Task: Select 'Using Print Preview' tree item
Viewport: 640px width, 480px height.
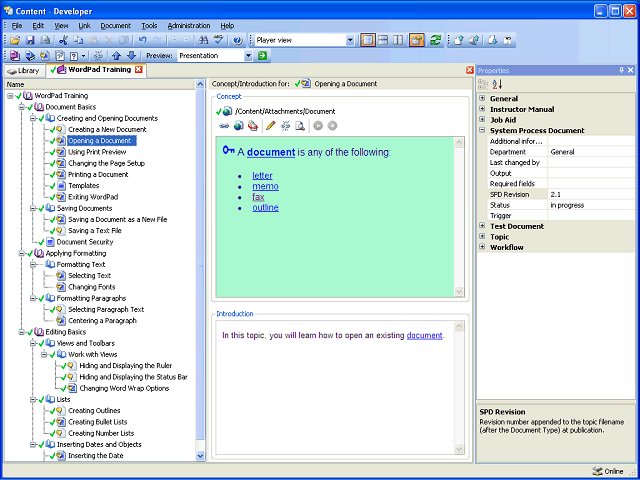Action: point(97,152)
